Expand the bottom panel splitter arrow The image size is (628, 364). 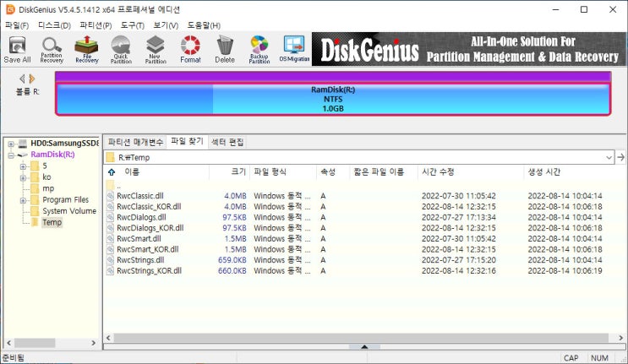pyautogui.click(x=364, y=347)
